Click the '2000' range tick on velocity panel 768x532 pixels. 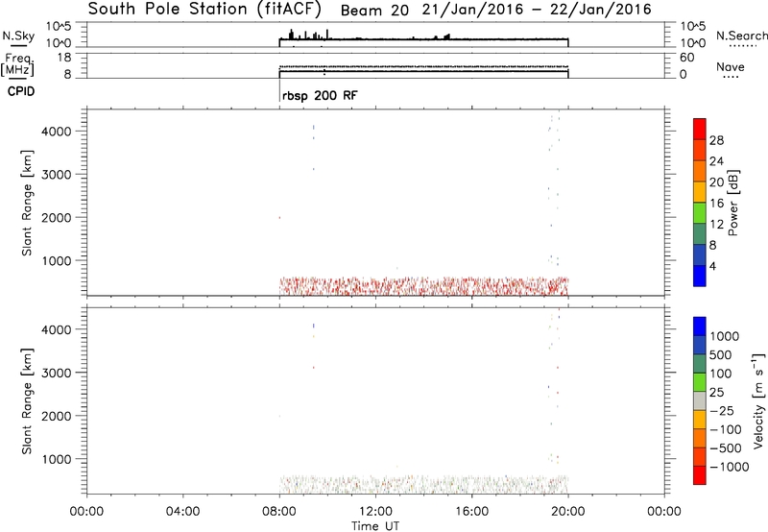pos(57,416)
